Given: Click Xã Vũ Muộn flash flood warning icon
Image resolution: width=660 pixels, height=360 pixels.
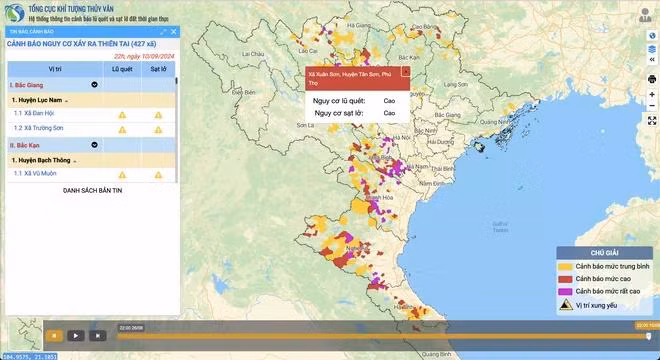Looking at the screenshot, I should coord(122,175).
